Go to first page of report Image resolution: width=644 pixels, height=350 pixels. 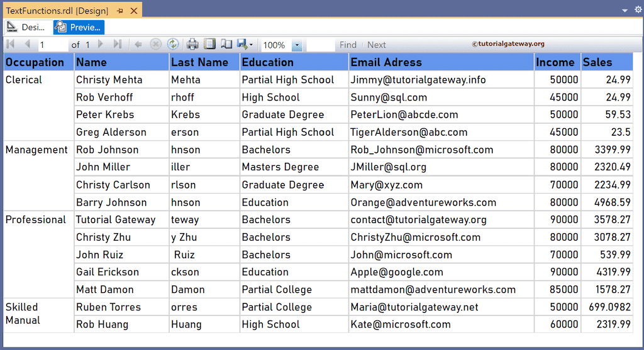(11, 45)
